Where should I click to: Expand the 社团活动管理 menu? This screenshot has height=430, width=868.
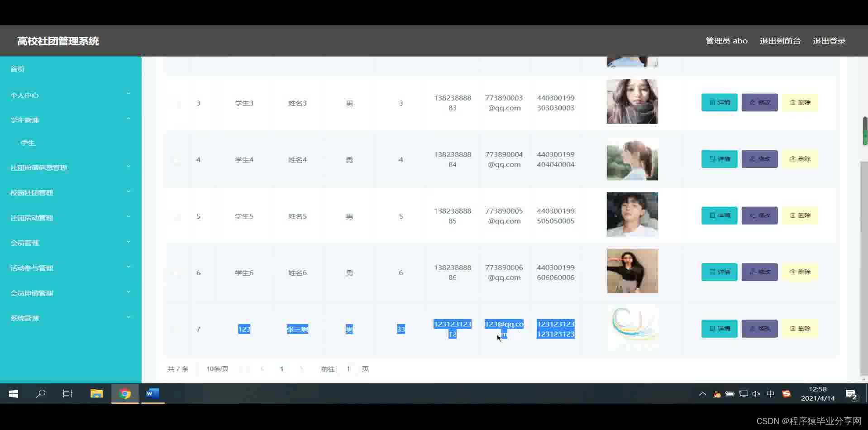pyautogui.click(x=71, y=218)
